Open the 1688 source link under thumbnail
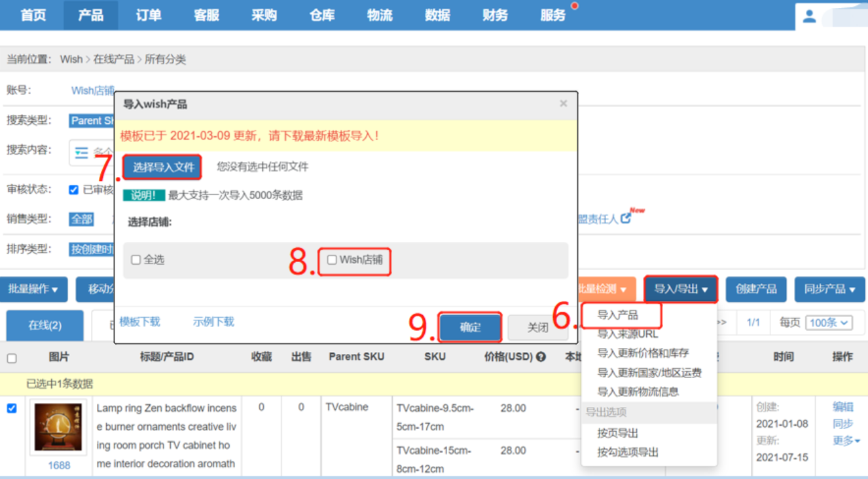868x479 pixels. 59,466
